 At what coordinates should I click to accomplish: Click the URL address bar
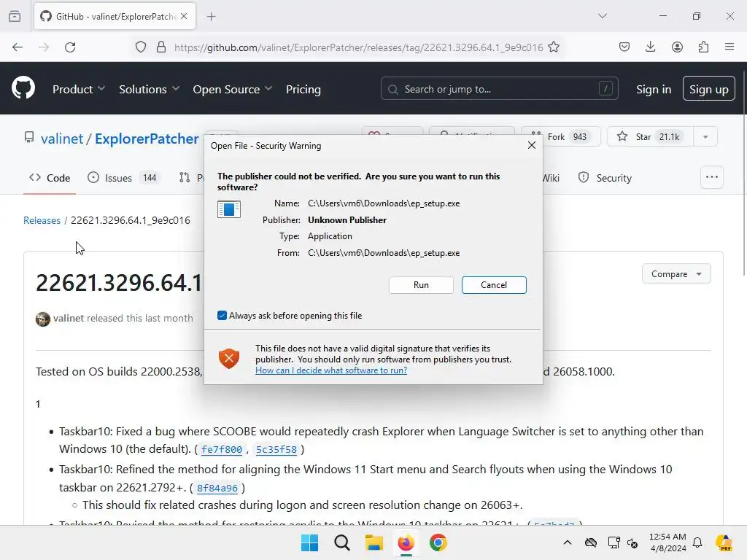coord(358,47)
